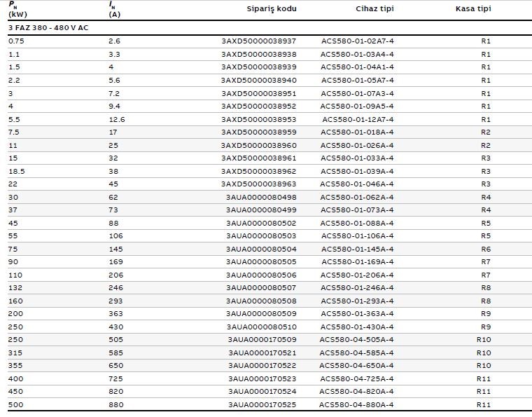Click order code 3AXD50000038937
532x417 pixels.
pos(259,41)
